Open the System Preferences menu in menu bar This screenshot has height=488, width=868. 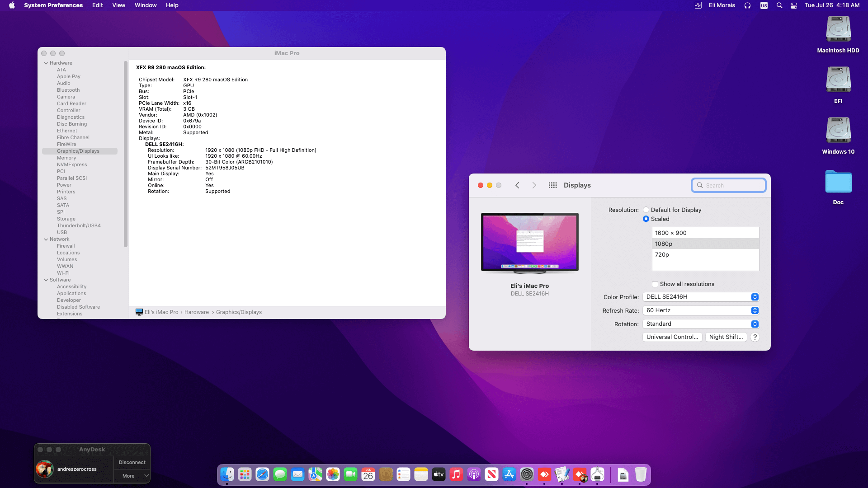tap(53, 5)
